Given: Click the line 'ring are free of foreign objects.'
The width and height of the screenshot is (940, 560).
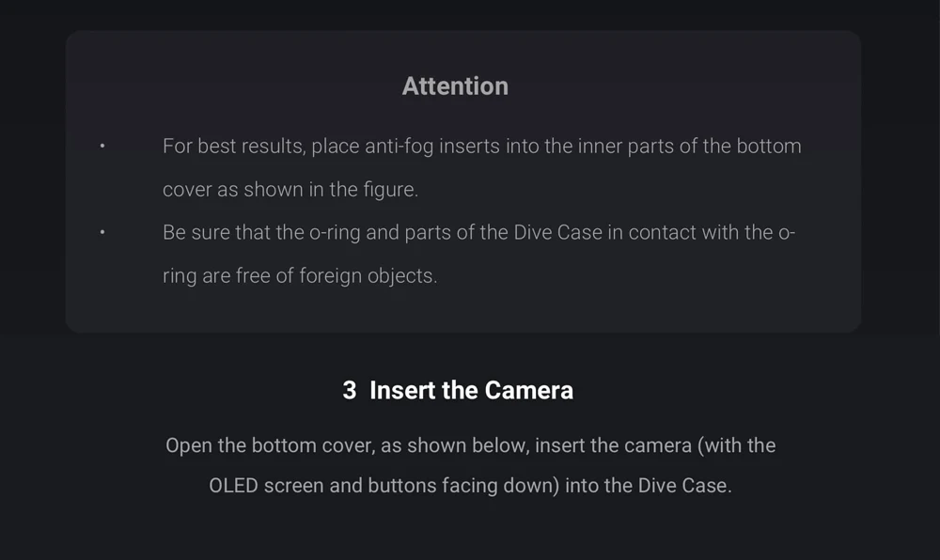Looking at the screenshot, I should point(300,277).
